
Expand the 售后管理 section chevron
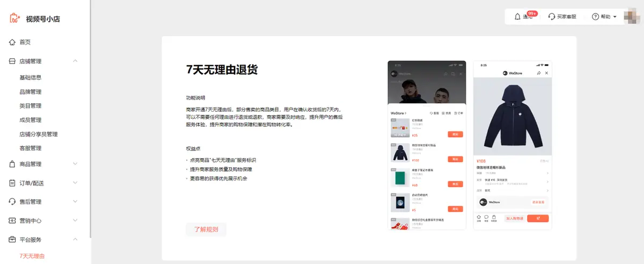click(75, 202)
